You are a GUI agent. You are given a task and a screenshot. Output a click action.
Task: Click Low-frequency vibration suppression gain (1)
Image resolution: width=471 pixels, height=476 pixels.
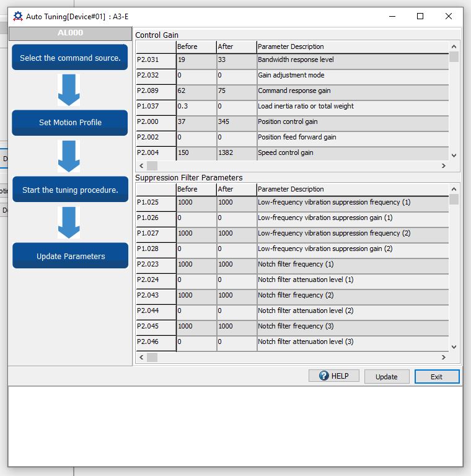353,219
